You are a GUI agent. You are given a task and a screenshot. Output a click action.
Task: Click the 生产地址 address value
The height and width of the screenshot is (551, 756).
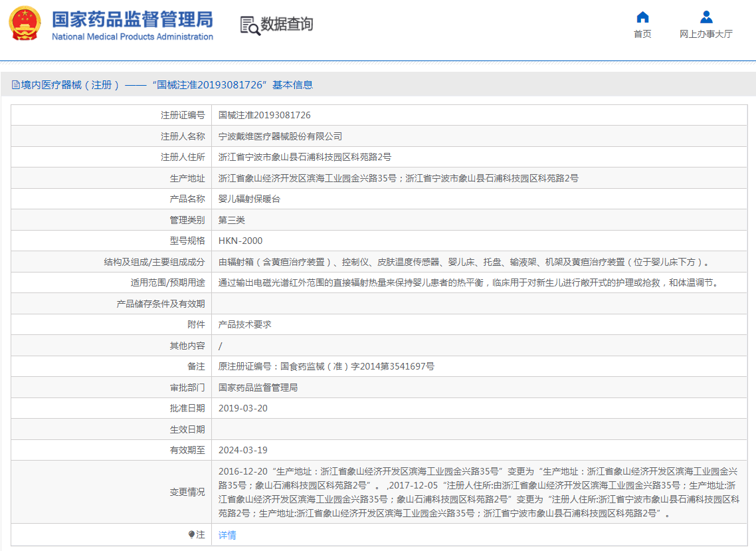click(398, 179)
